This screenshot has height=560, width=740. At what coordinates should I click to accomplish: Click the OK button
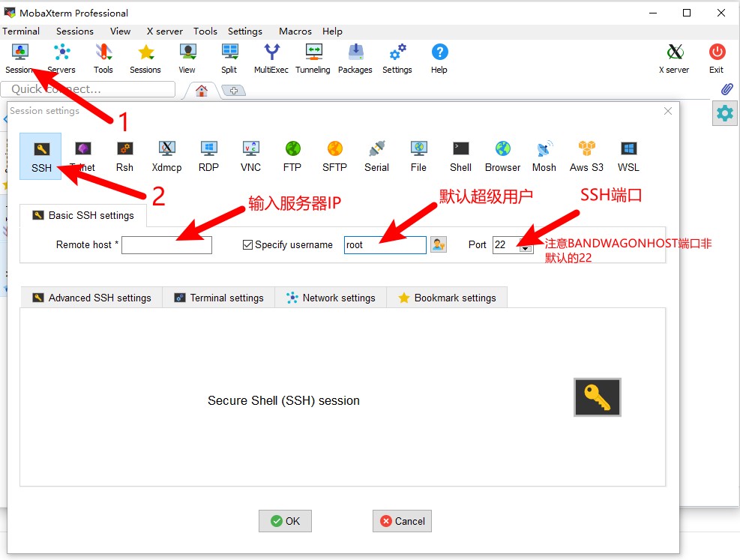coord(285,521)
